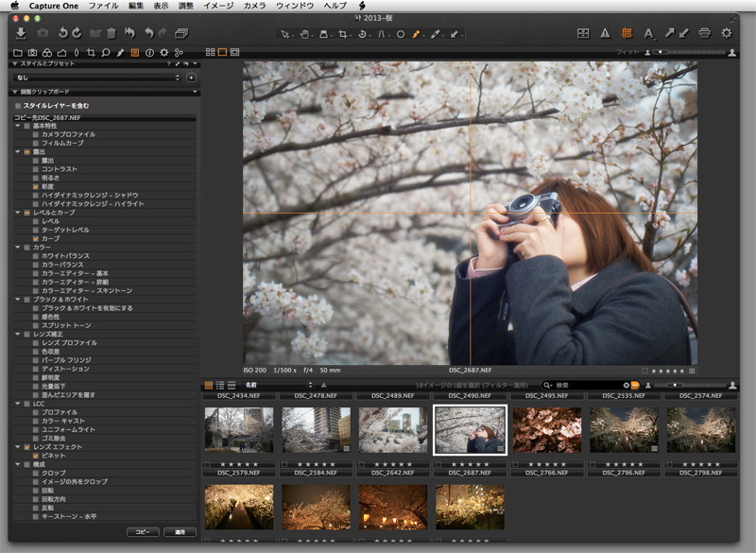
Task: Click the exposure warning triangle icon
Action: point(605,33)
